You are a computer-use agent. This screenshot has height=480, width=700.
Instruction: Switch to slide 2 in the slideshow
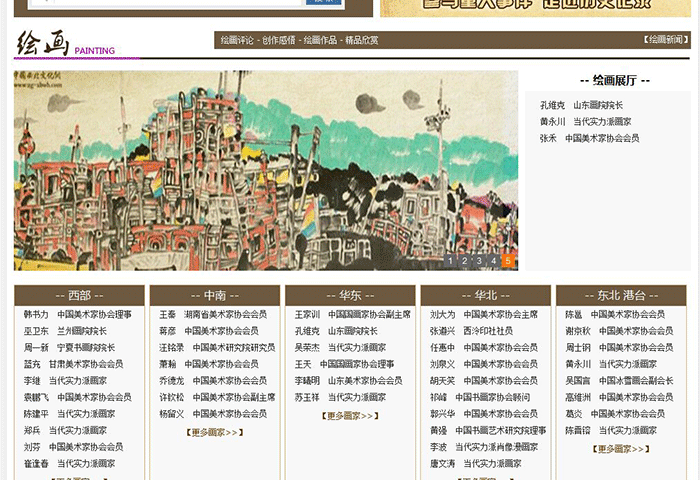[465, 261]
